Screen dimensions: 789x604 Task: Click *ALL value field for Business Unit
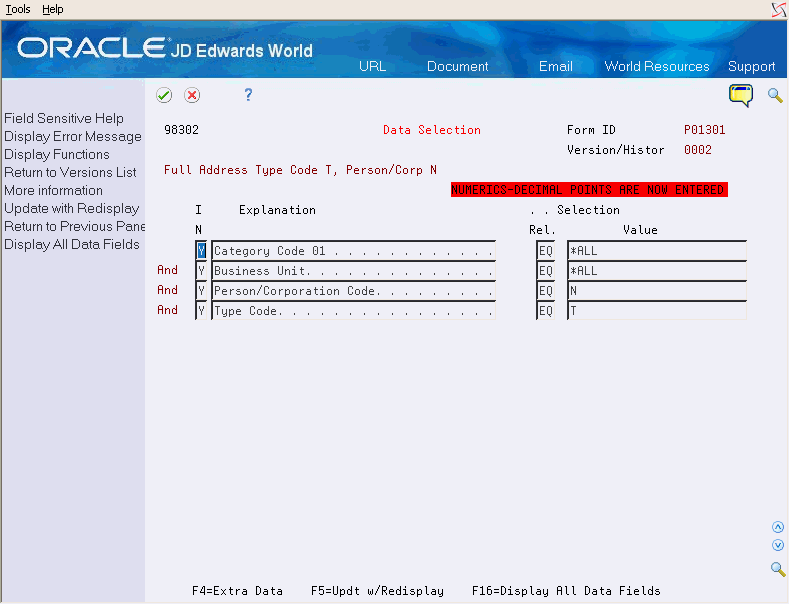(657, 271)
